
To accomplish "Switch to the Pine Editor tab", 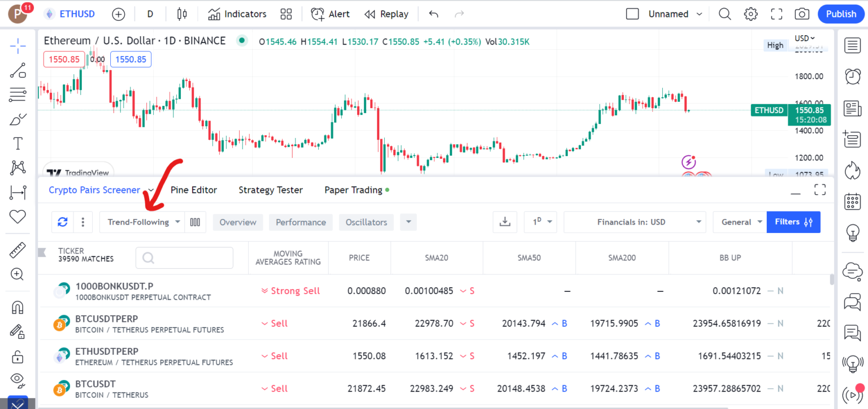I will click(194, 190).
